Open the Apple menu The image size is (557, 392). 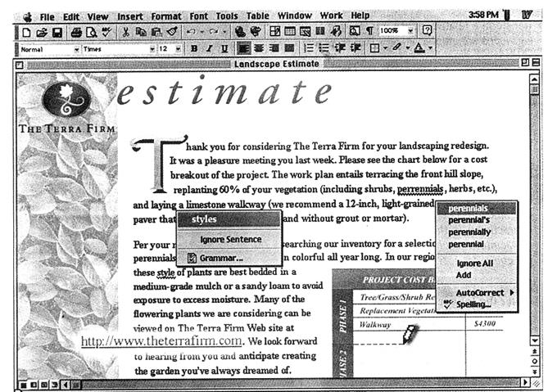pyautogui.click(x=27, y=17)
